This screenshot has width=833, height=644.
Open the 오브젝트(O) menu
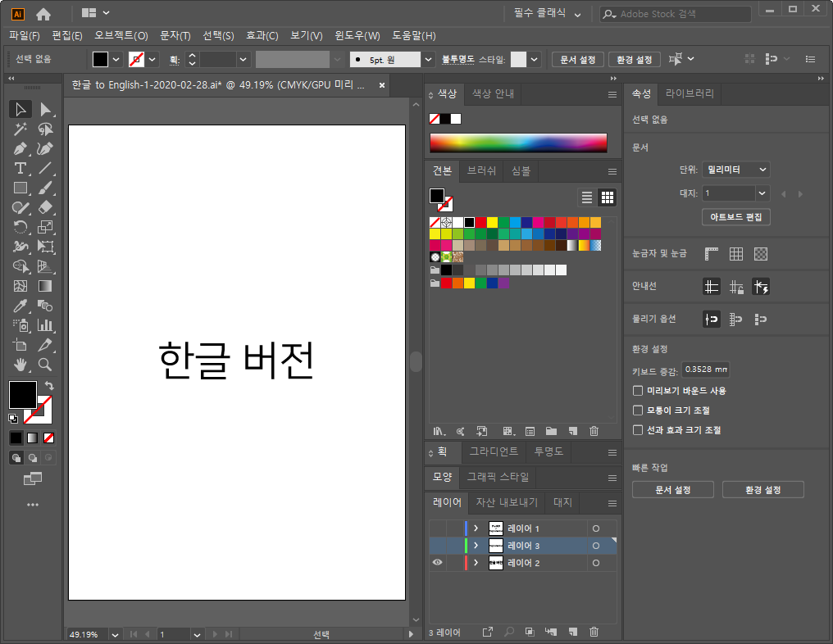point(121,36)
